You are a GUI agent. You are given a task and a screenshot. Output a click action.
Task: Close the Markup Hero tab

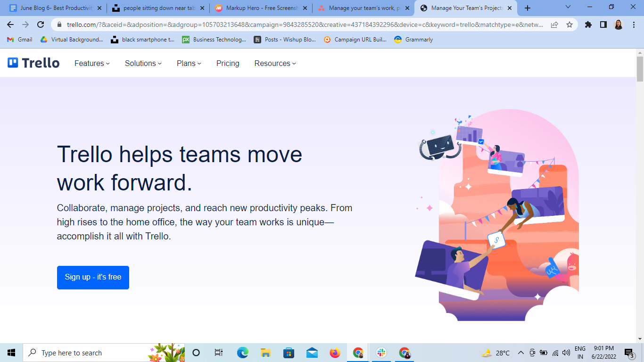pyautogui.click(x=305, y=8)
